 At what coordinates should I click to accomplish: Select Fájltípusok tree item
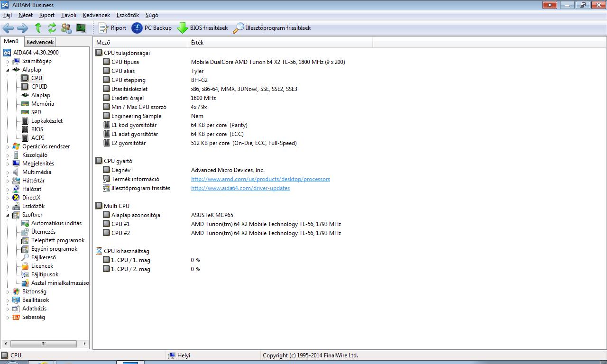coord(45,274)
